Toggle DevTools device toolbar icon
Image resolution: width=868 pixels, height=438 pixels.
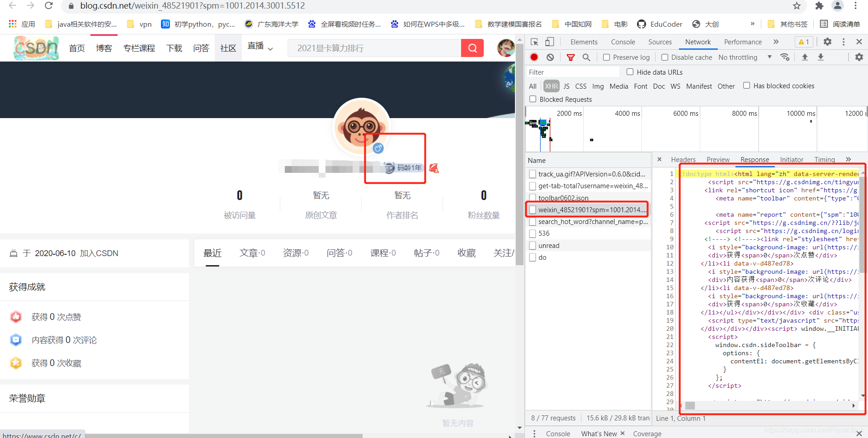(549, 42)
